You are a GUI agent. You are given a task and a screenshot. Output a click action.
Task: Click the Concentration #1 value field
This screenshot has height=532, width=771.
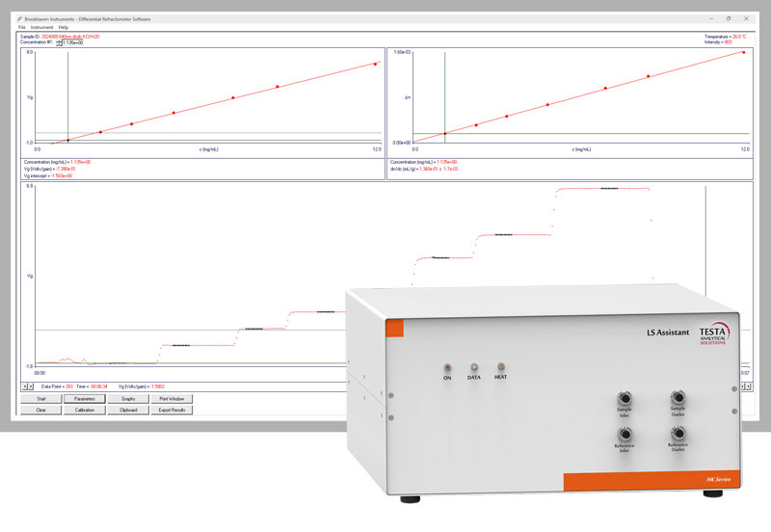point(73,42)
